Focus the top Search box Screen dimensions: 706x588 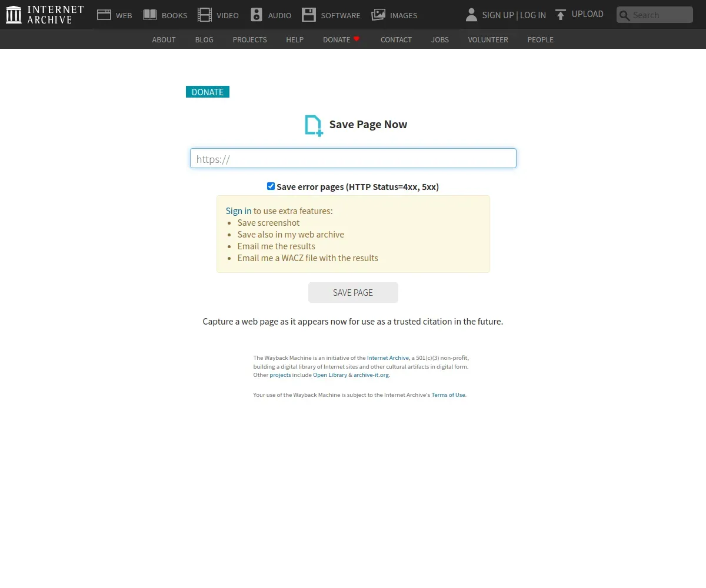pos(655,15)
